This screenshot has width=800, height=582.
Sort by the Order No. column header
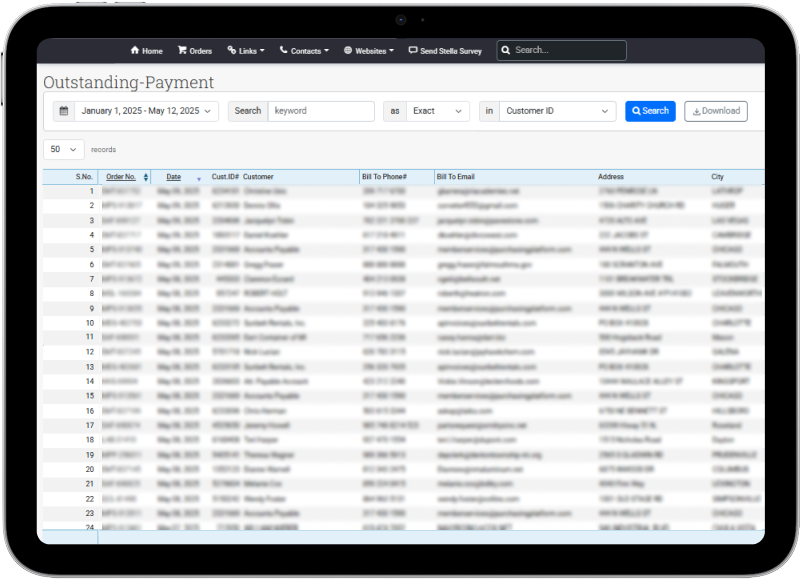pos(120,177)
